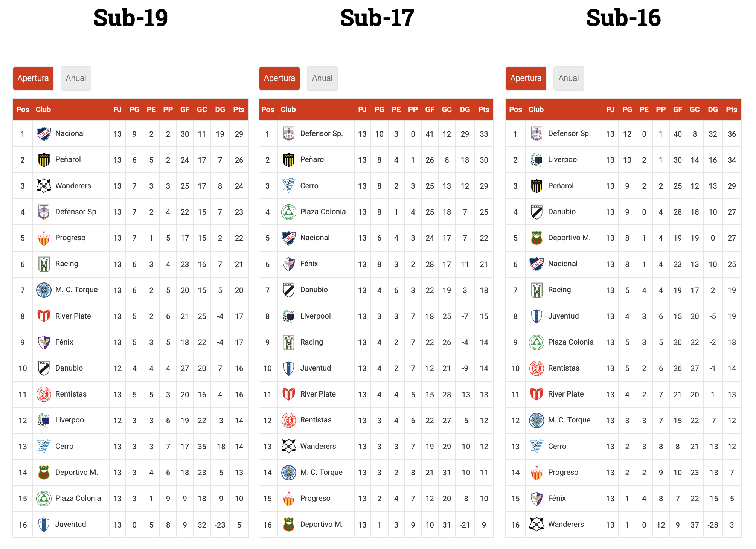Click Pts column header in Sub-19 table
This screenshot has width=756, height=549.
pyautogui.click(x=239, y=110)
